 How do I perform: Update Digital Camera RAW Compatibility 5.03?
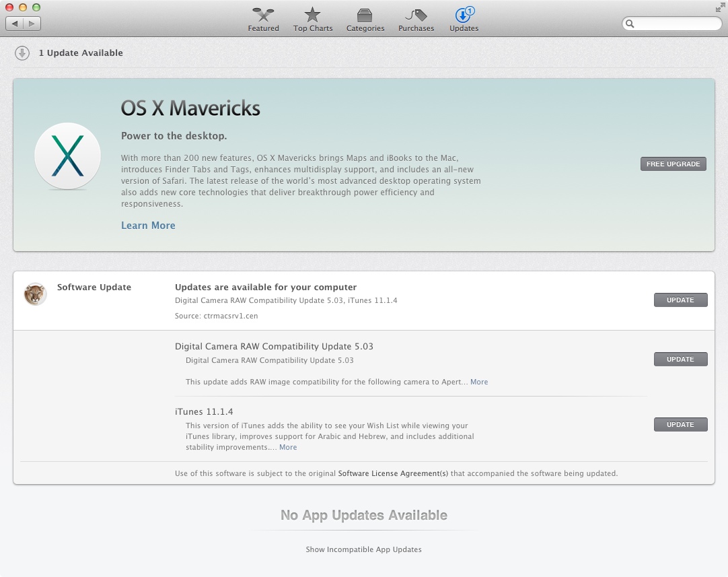click(x=681, y=359)
